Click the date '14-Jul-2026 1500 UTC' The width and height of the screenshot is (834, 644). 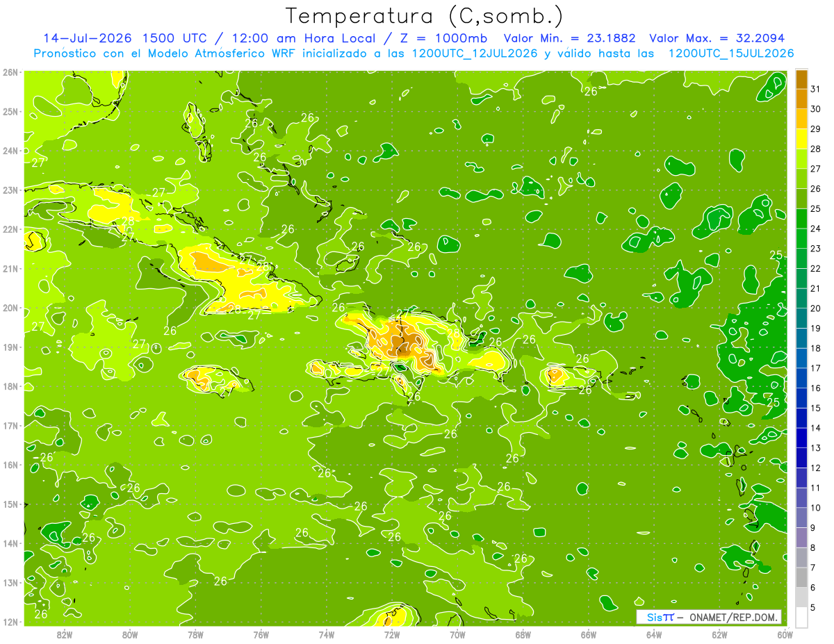124,38
